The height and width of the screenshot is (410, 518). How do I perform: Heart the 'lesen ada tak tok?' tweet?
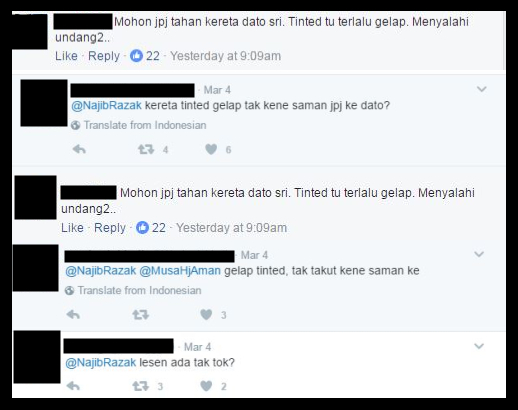point(206,386)
